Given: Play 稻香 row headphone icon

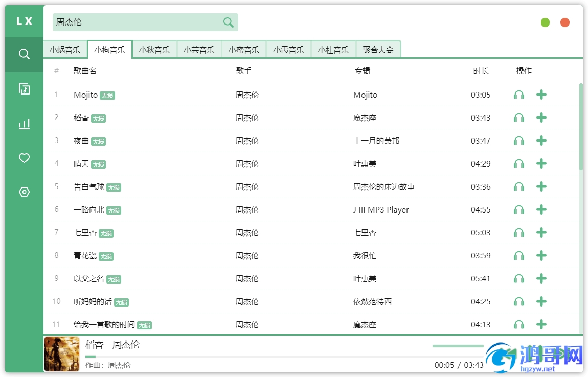Looking at the screenshot, I should pyautogui.click(x=519, y=118).
